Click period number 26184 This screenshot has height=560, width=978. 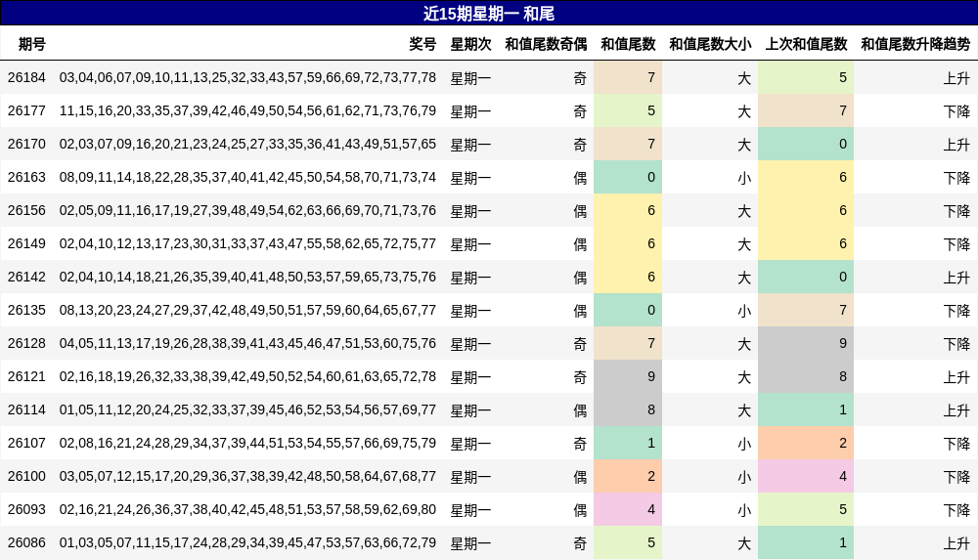pyautogui.click(x=26, y=77)
